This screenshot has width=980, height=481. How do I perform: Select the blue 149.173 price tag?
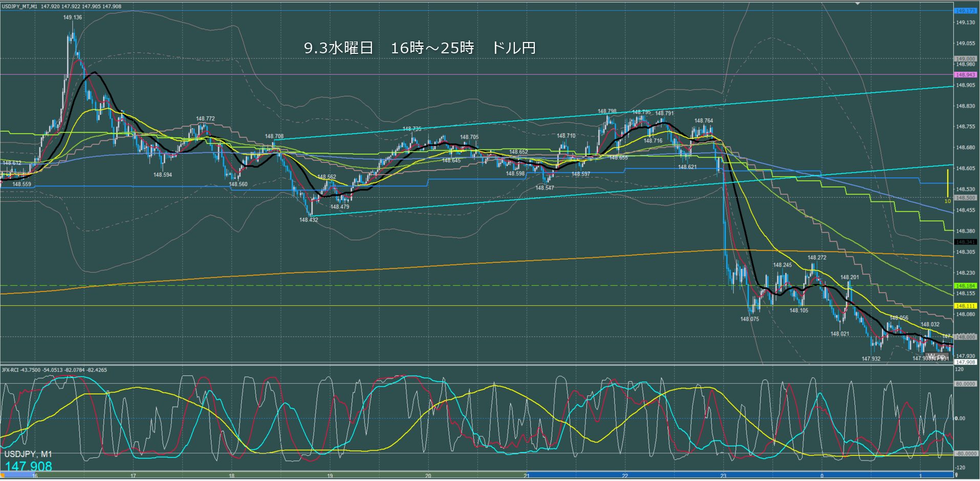pos(965,11)
